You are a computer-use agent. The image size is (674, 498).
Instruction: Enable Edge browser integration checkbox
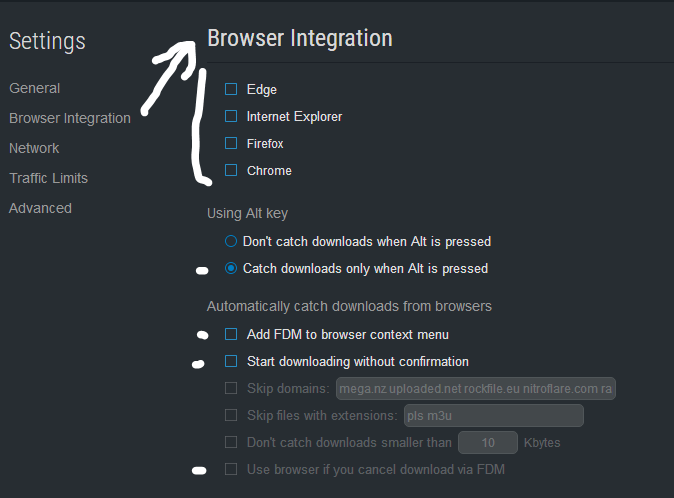pos(231,89)
